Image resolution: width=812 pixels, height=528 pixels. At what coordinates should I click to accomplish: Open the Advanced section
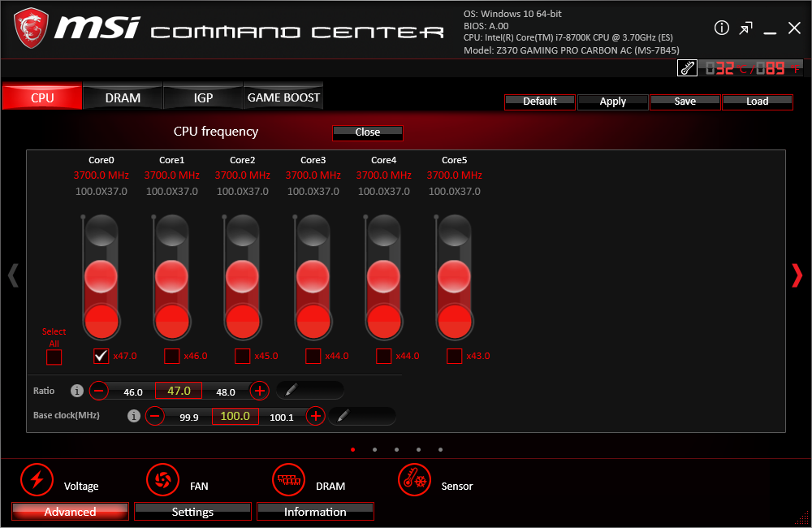pos(70,512)
